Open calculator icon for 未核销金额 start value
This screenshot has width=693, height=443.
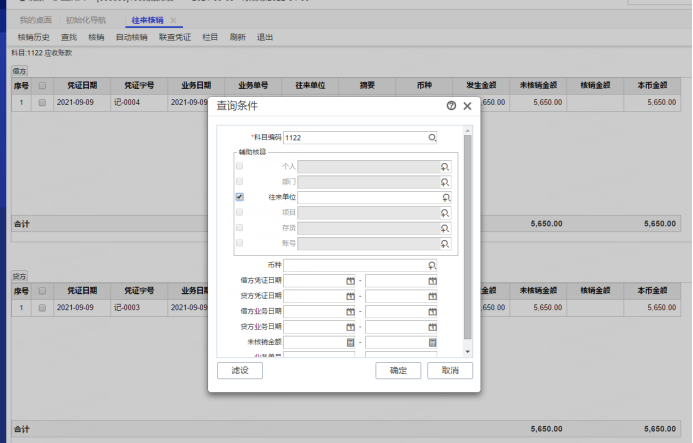point(350,342)
